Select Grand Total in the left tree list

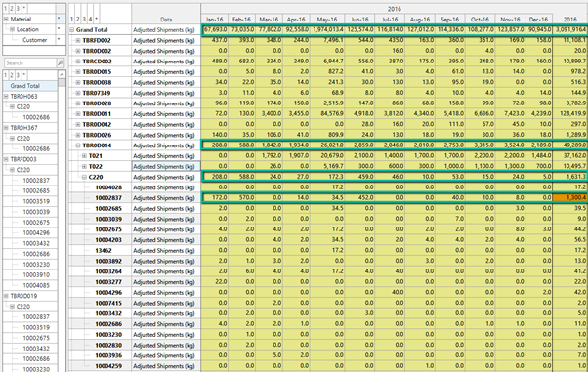pos(25,86)
